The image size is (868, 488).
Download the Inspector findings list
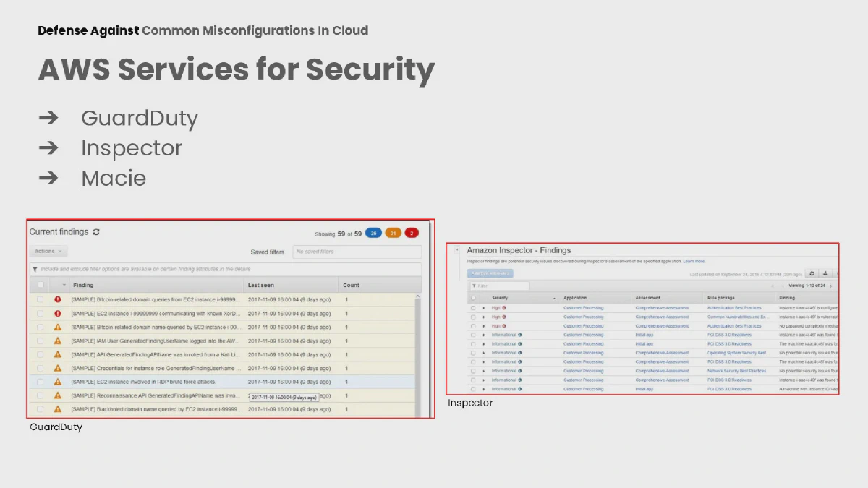(x=825, y=274)
